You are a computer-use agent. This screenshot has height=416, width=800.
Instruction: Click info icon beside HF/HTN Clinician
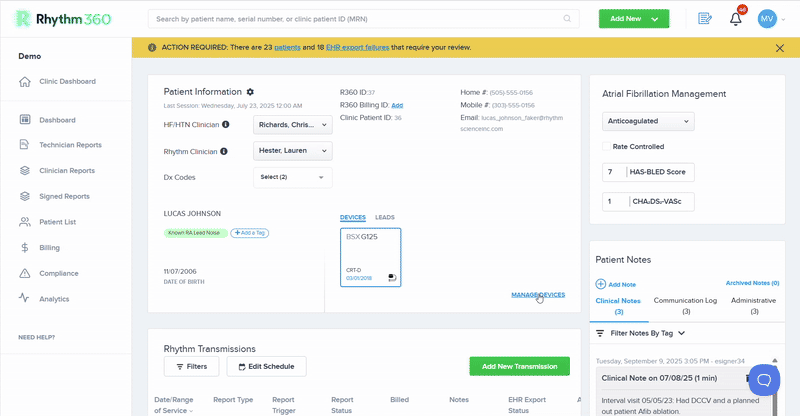(x=226, y=125)
